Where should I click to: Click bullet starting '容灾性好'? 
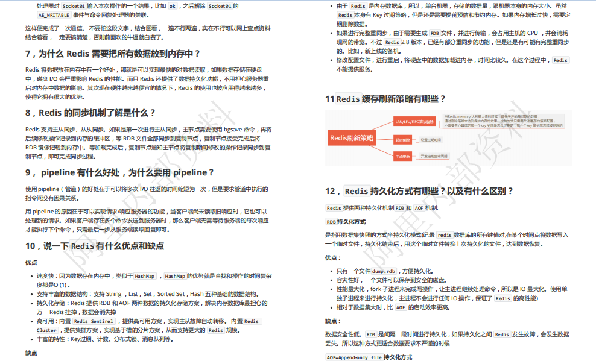click(392, 280)
